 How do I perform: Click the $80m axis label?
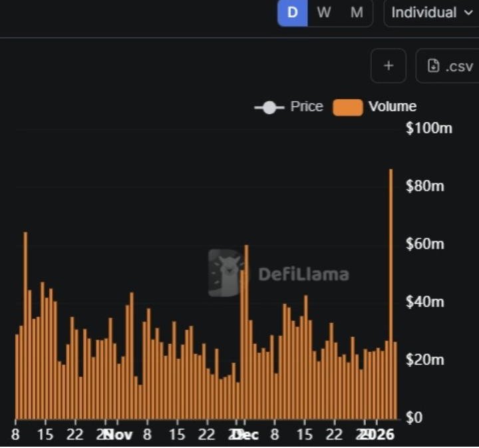tap(425, 186)
